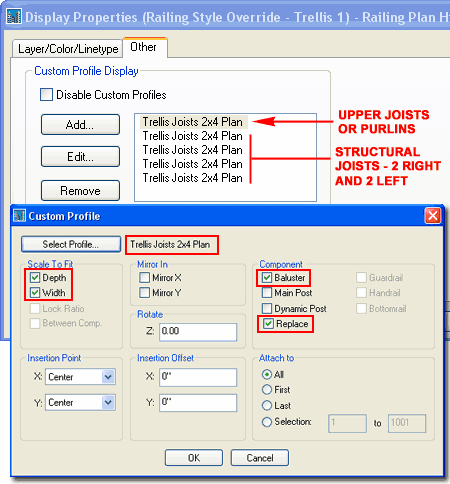Open the Insertion Point X dropdown
This screenshot has width=450, height=484.
pos(108,377)
